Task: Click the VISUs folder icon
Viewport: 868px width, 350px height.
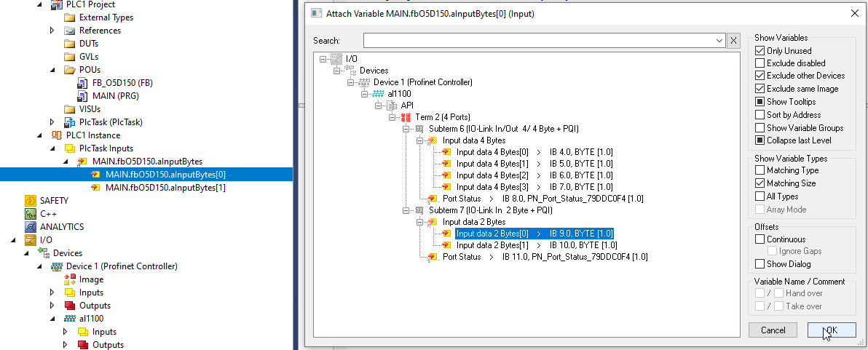Action: [x=69, y=109]
